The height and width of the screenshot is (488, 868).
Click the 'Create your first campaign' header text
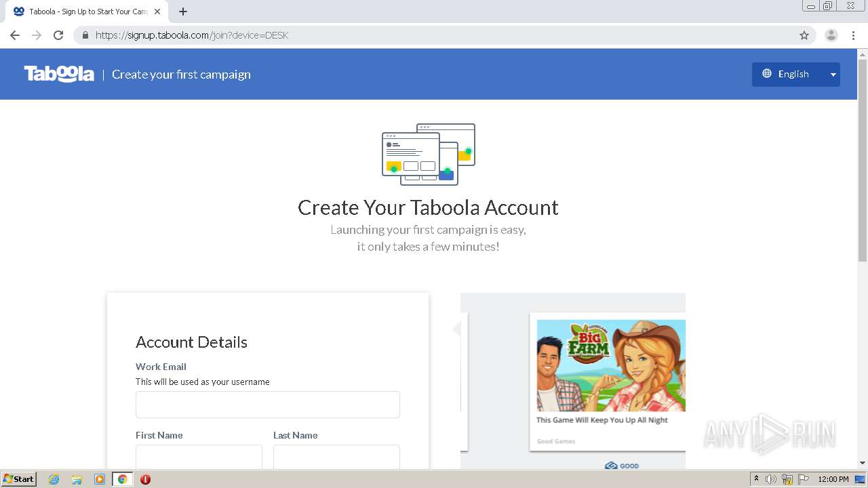[181, 75]
